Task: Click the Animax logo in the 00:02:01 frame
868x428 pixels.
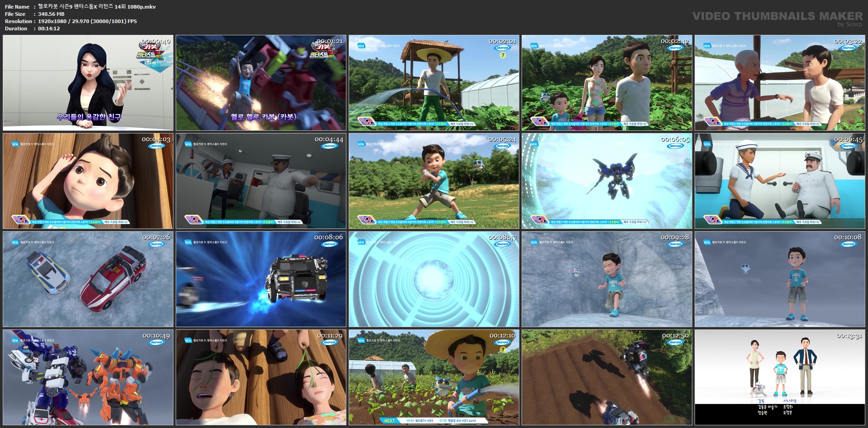Action: pos(503,48)
